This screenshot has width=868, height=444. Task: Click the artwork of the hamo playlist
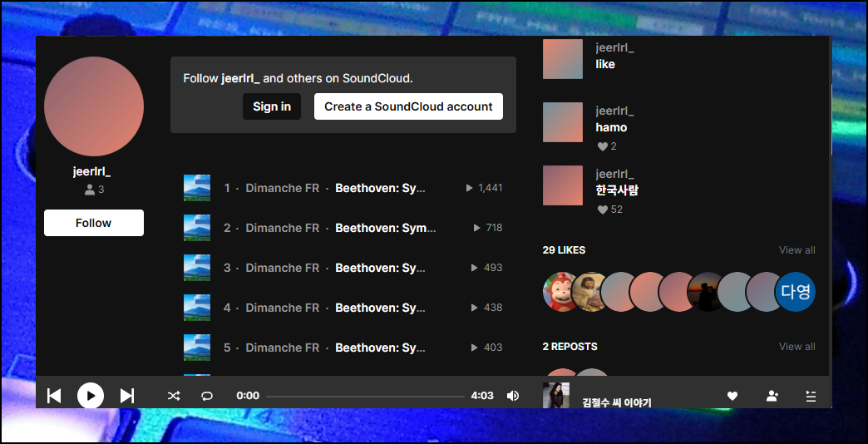(x=562, y=121)
